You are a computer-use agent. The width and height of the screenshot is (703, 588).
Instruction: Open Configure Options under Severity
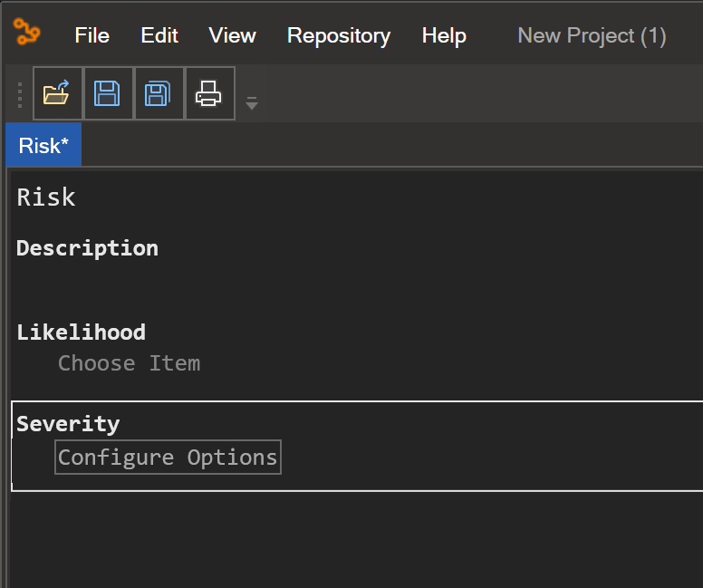[168, 457]
